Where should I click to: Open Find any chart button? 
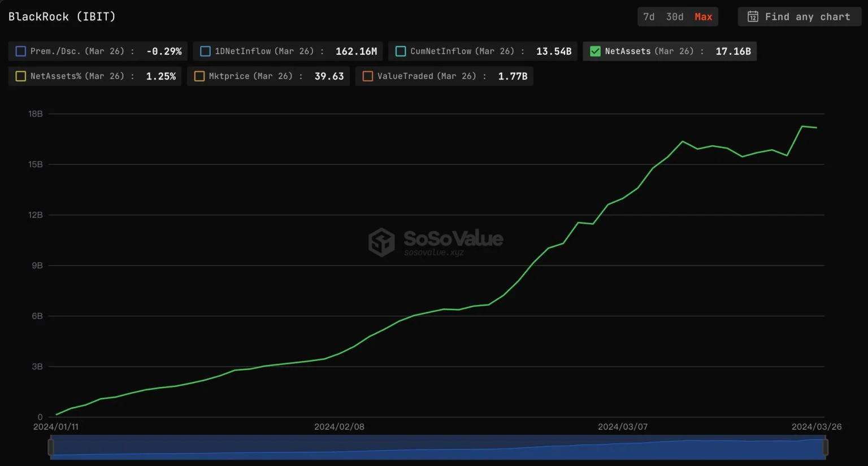click(799, 17)
